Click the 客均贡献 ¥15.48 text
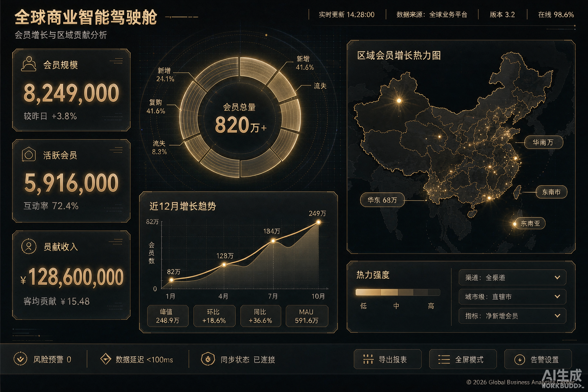The height and width of the screenshot is (392, 588). click(56, 301)
